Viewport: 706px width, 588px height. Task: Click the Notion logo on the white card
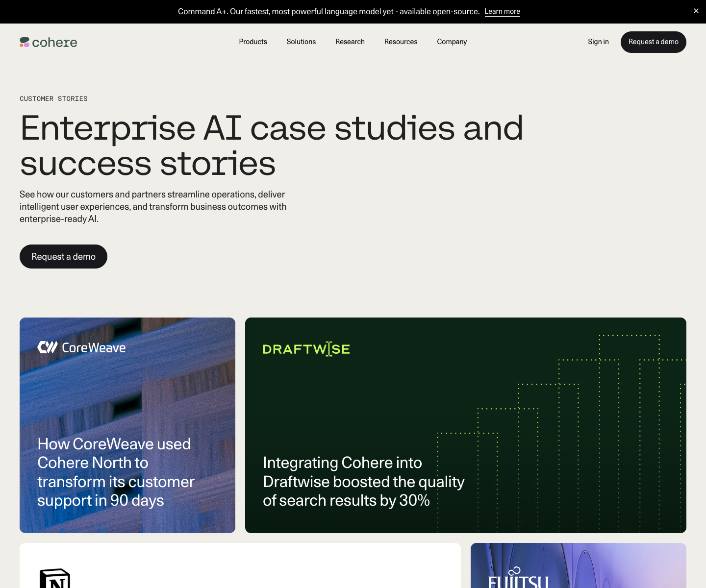55,578
